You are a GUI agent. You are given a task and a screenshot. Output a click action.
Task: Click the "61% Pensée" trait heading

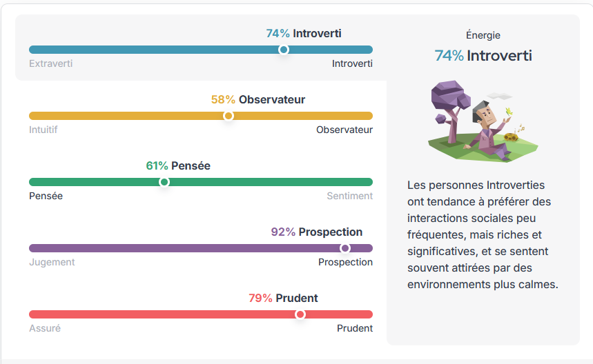tap(178, 165)
